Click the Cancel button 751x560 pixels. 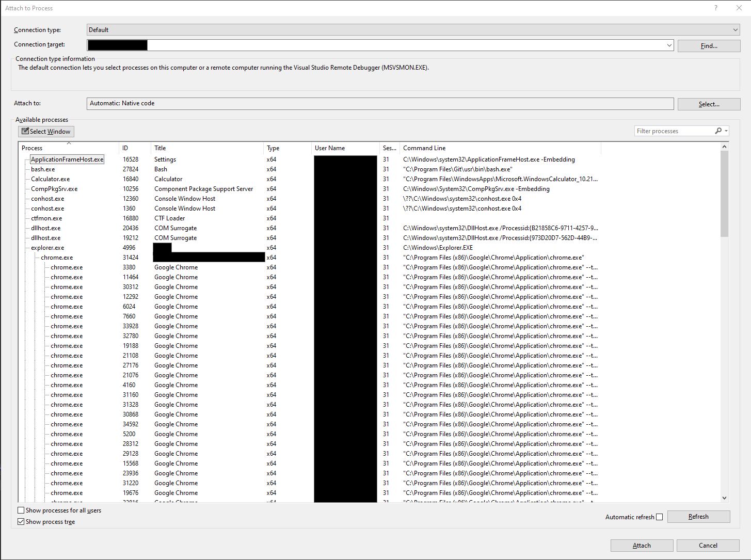point(708,546)
